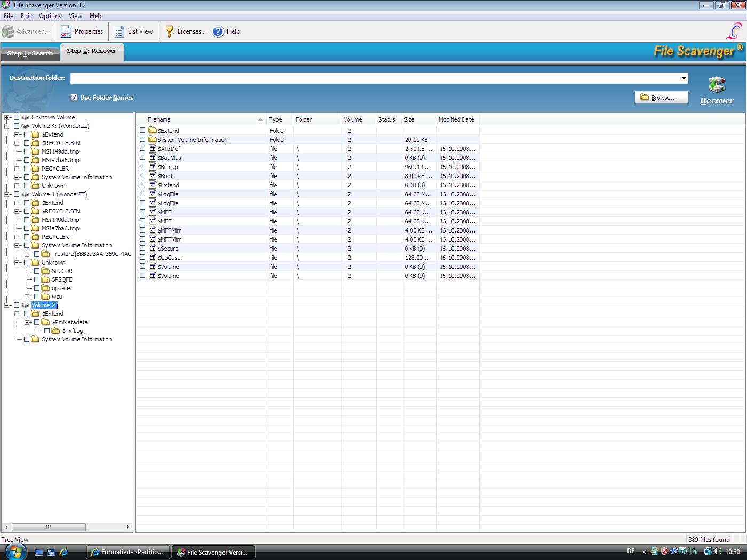The height and width of the screenshot is (560, 747).
Task: Select the Step 2: Recover tab
Action: [92, 52]
